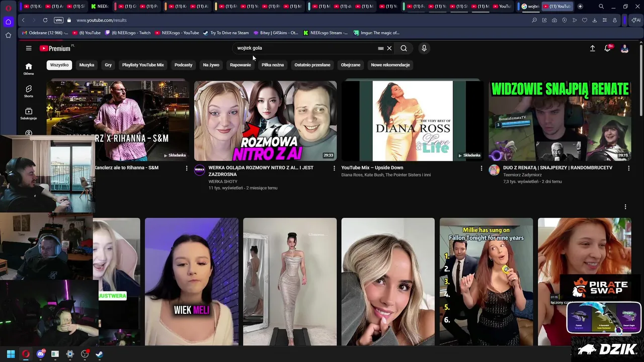
Task: Open Opera sidebar star bookmarks icon
Action: pyautogui.click(x=8, y=35)
